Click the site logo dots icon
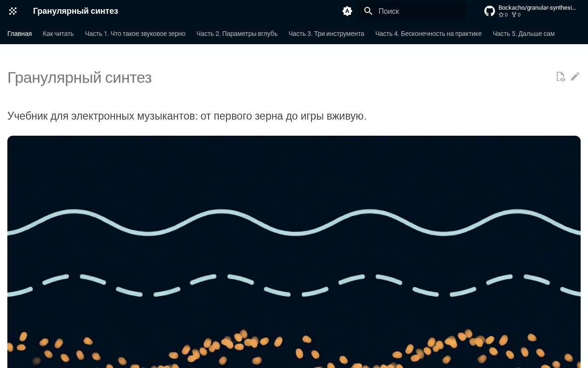 13,11
